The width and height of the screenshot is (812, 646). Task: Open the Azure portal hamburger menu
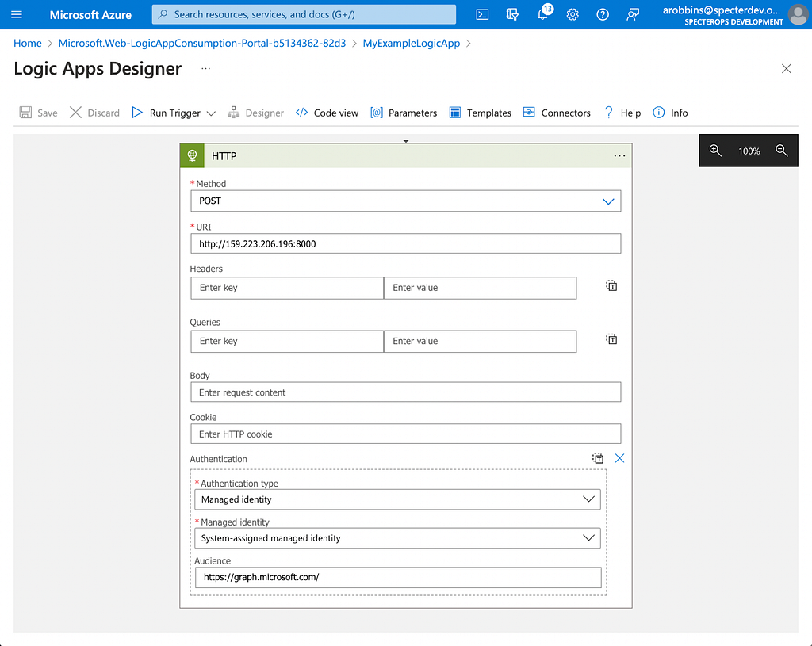[x=17, y=14]
